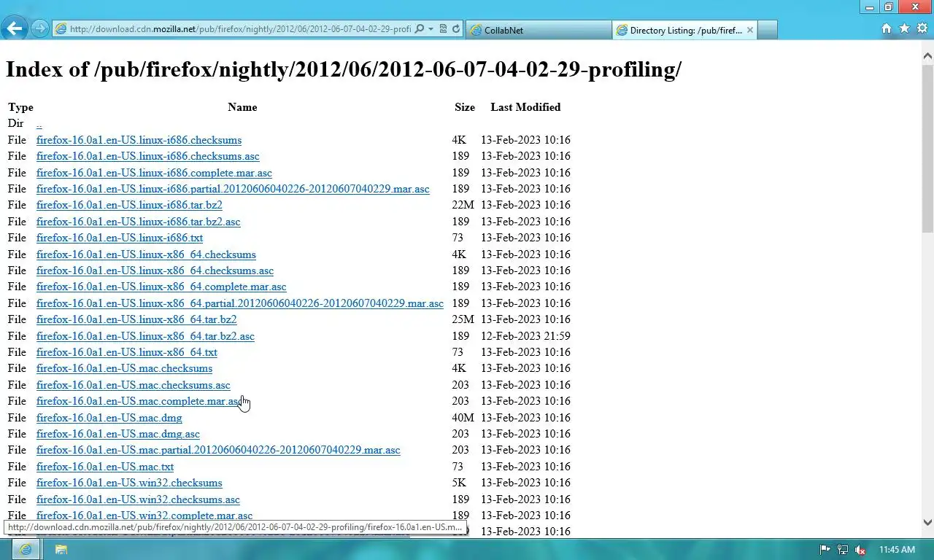Refresh the current page
Screen dimensions: 934x560
click(x=456, y=29)
